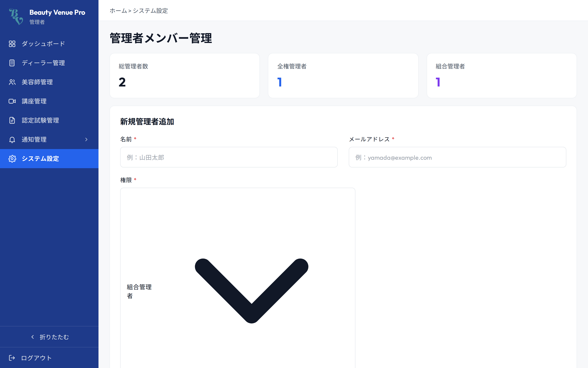
Task: Click the 認定試験管理 file icon
Action: click(x=12, y=120)
